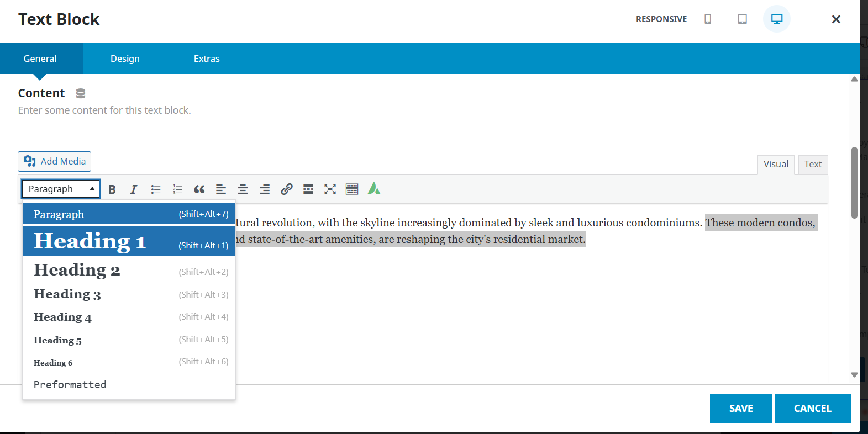Screen dimensions: 868x434
Task: Insert a numbered list
Action: 177,189
